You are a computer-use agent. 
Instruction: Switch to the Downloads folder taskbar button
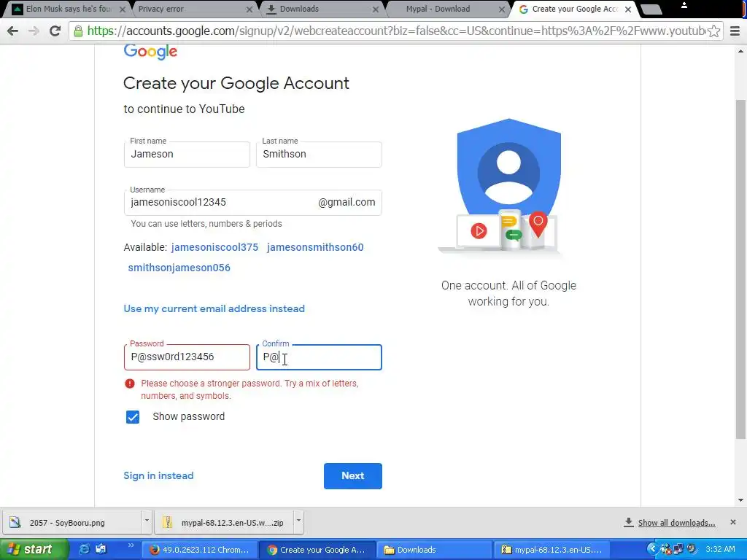pyautogui.click(x=436, y=550)
